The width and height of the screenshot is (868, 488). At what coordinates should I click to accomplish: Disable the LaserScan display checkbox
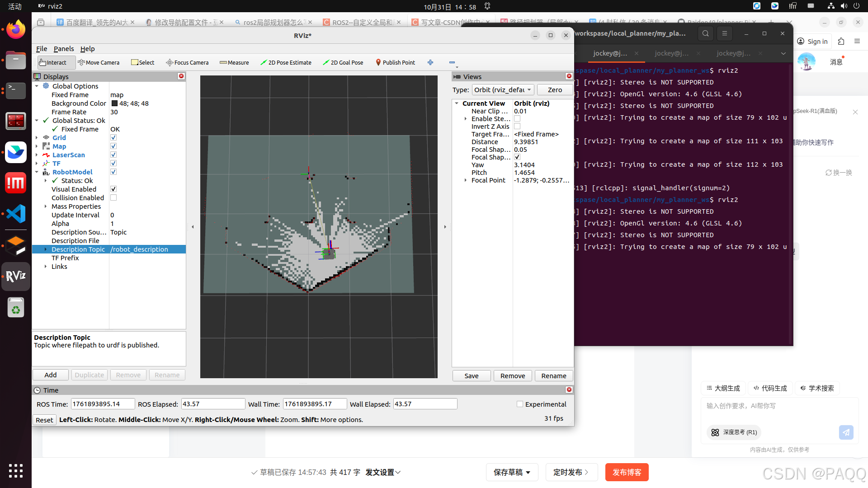[113, 155]
